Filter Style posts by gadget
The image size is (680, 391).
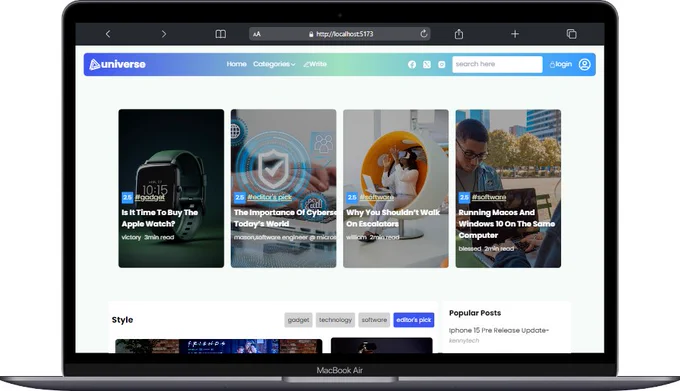tap(298, 320)
